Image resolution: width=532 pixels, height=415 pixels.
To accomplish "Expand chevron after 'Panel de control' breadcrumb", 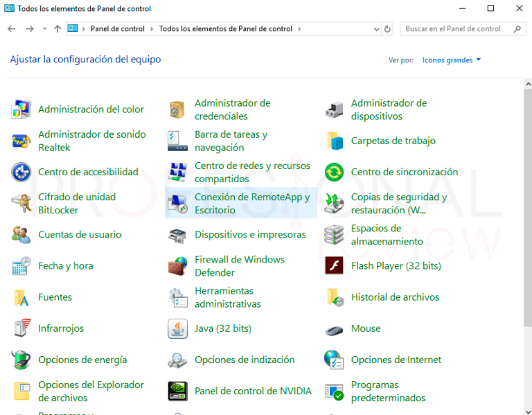I will pos(151,29).
